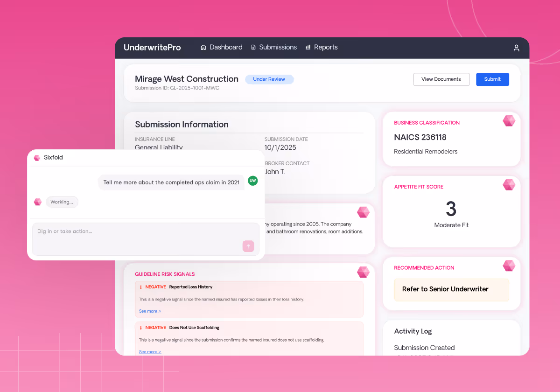The image size is (560, 392).
Task: Click the Reported Loss History signal title
Action: (x=191, y=287)
